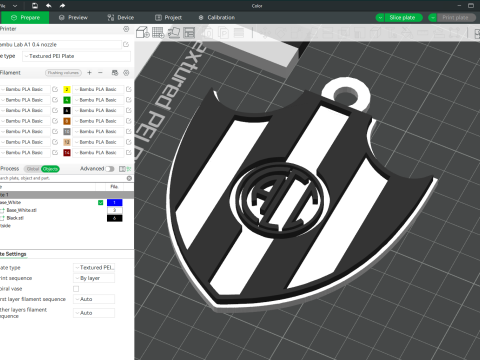
Task: Switch process scope to Objects
Action: 50,169
